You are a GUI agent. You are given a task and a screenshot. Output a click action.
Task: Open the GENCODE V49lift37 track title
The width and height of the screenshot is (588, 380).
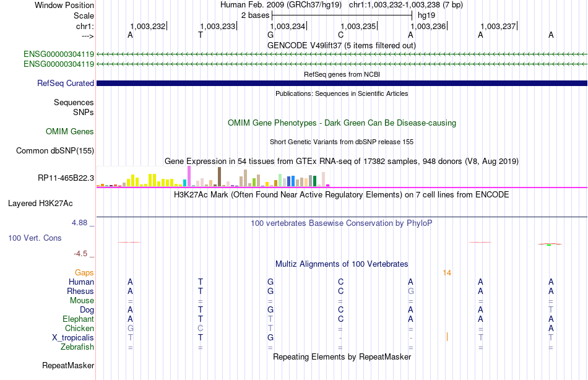342,45
